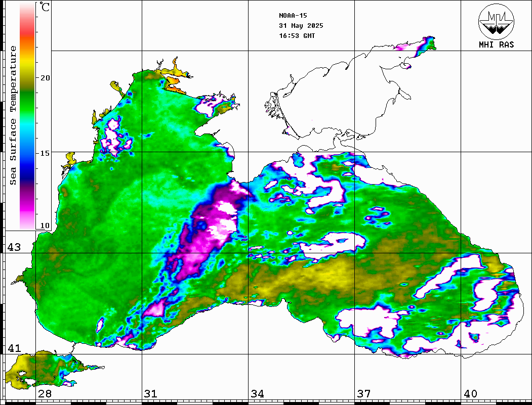Click the 'Sea Surface Temperature' vertical label
This screenshot has height=405, width=532.
point(13,115)
